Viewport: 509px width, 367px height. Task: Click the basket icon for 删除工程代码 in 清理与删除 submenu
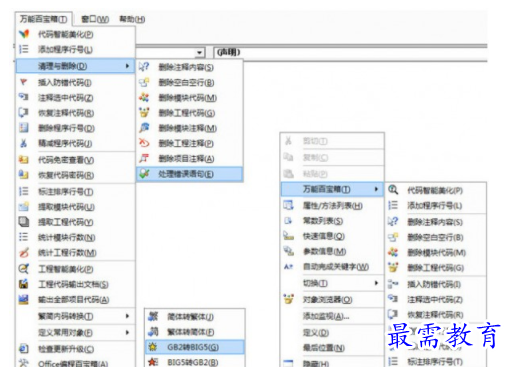point(144,113)
